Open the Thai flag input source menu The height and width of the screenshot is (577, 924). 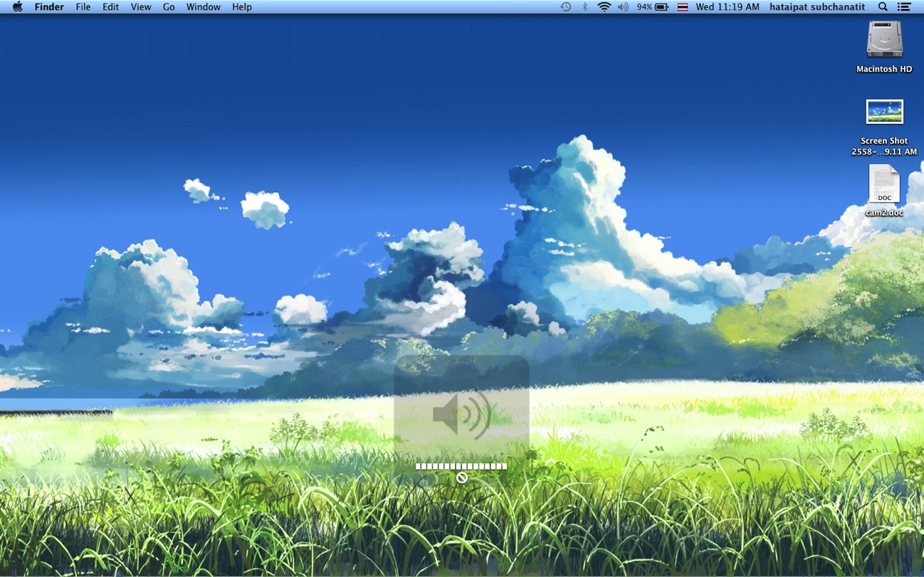click(683, 7)
